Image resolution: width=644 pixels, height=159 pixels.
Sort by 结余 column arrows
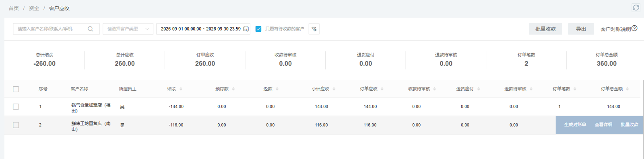click(181, 89)
